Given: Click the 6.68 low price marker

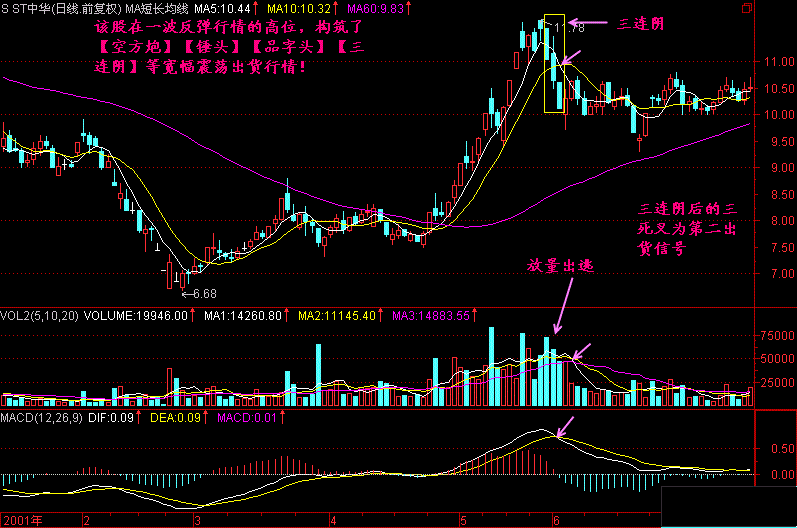Looking at the screenshot, I should click(x=200, y=293).
